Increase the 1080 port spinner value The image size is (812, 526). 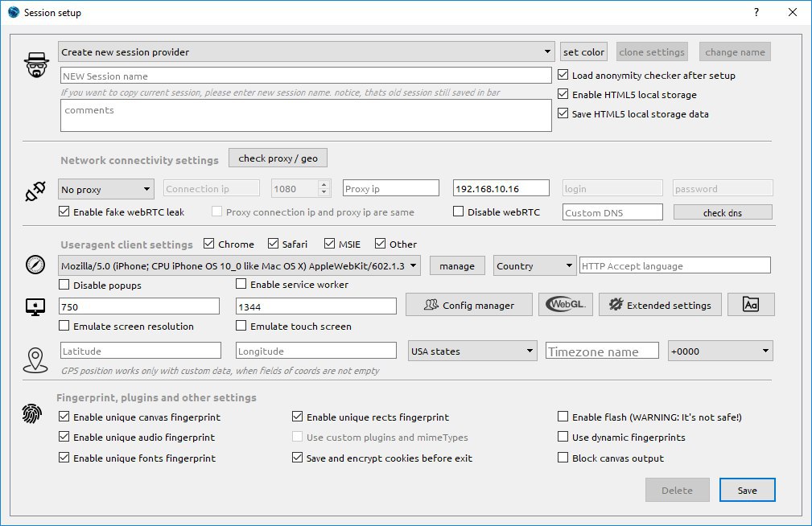click(324, 184)
